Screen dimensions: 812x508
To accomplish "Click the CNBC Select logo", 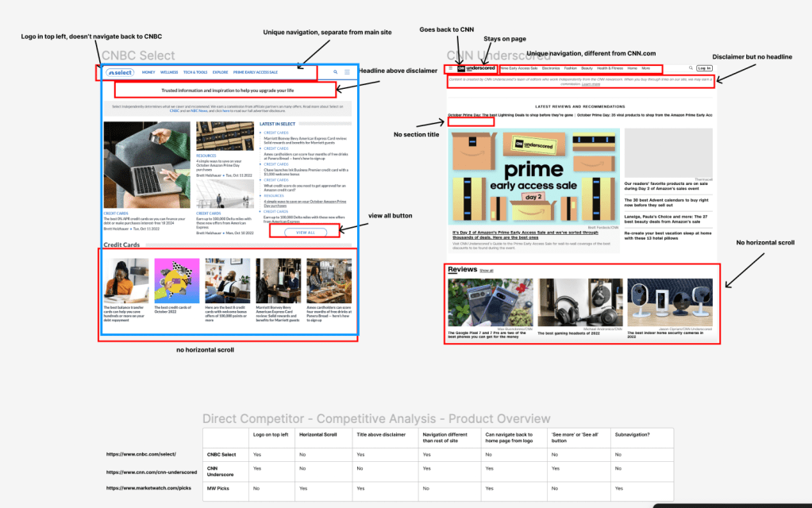I will coord(120,72).
